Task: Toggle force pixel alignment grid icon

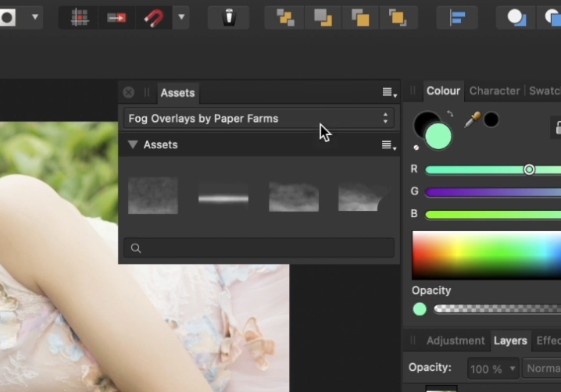Action: coord(80,17)
